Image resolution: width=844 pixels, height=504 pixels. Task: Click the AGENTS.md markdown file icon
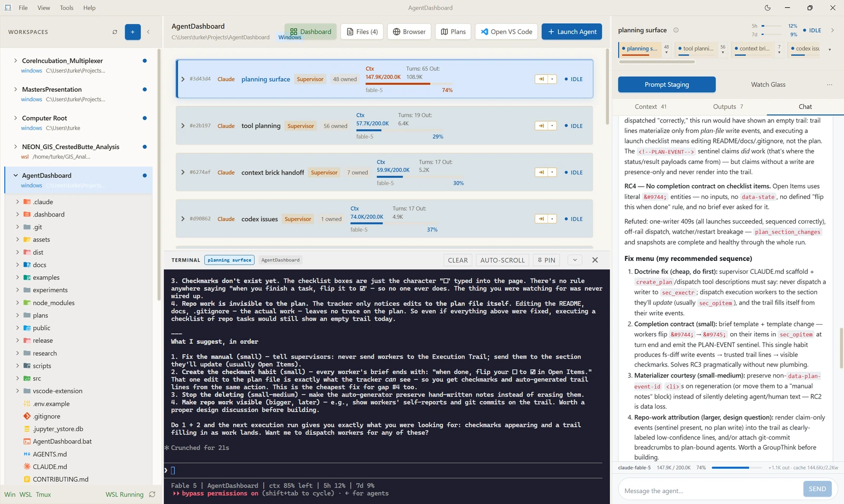pos(27,454)
